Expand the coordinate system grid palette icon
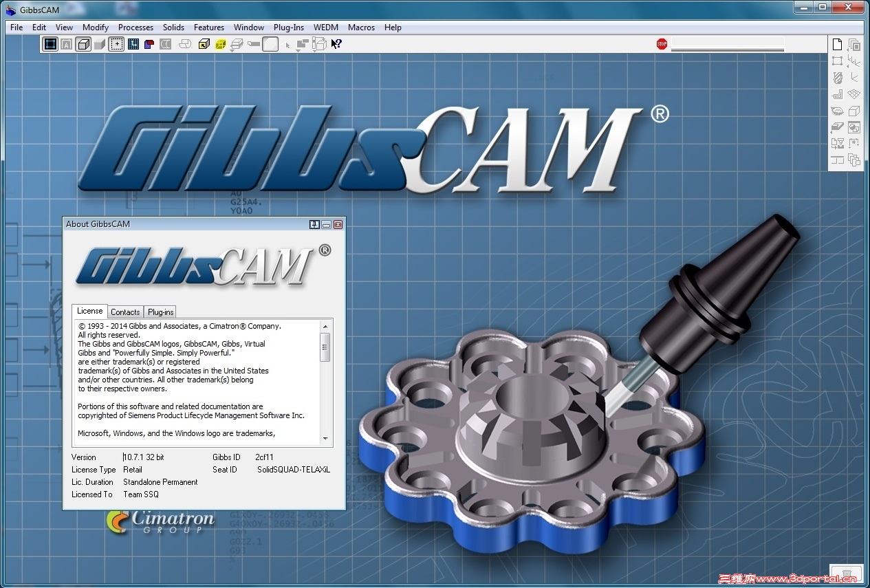 point(854,61)
